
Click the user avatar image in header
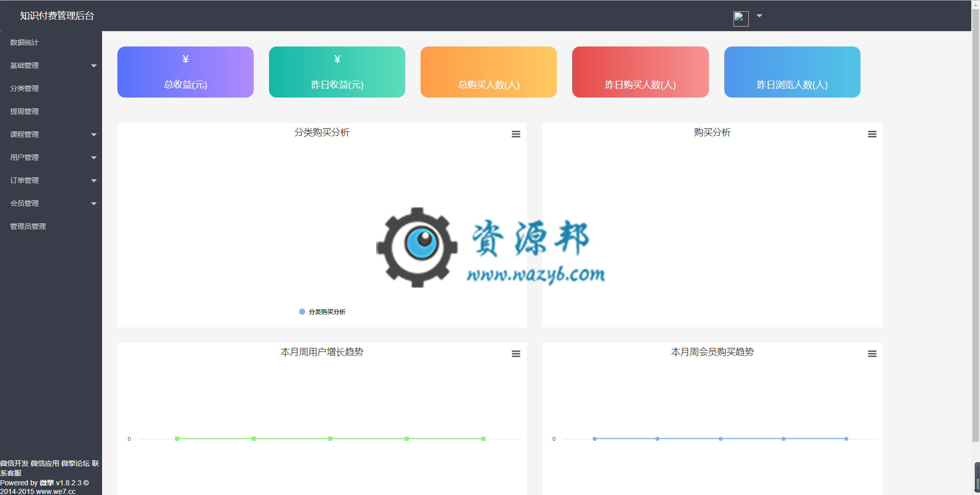click(741, 19)
